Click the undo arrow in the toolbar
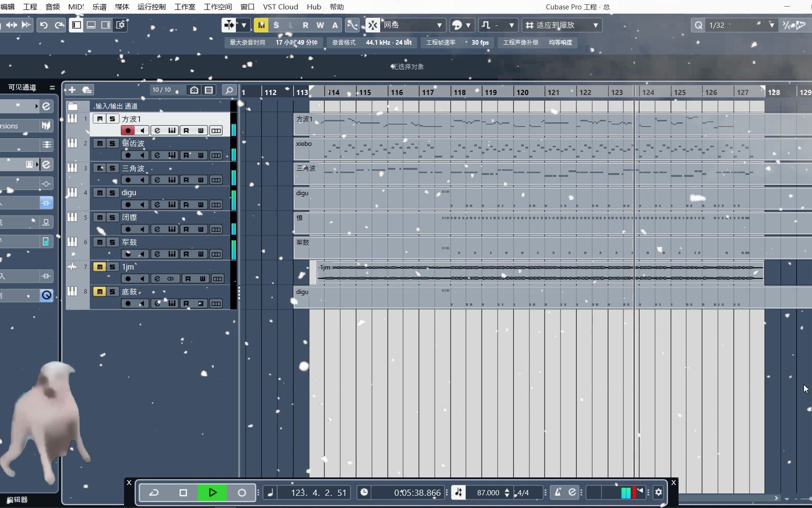The height and width of the screenshot is (508, 812). (44, 25)
